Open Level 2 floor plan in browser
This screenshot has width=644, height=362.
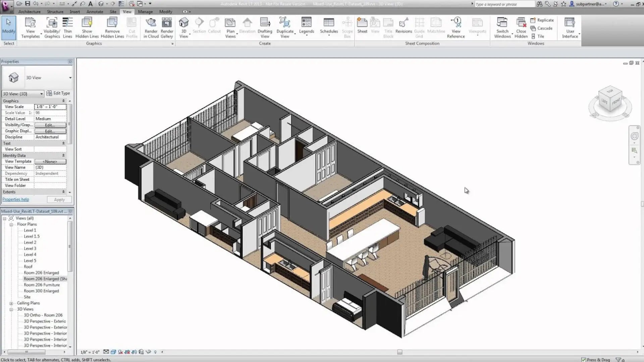[30, 242]
